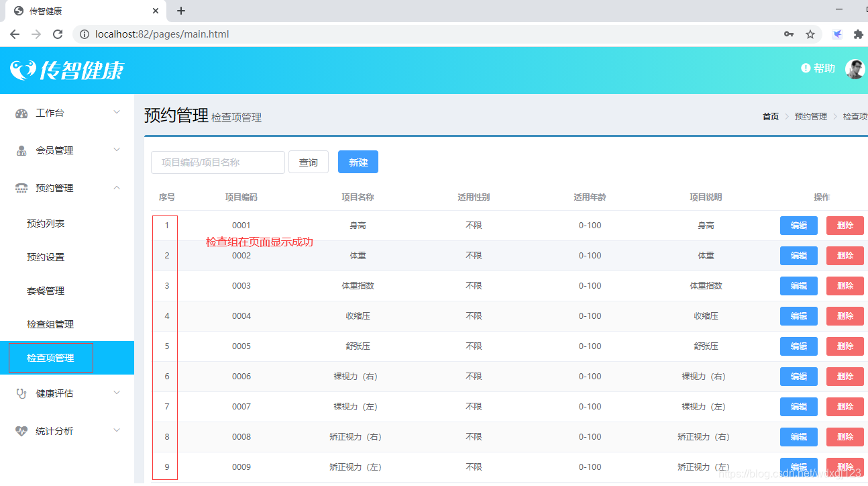
Task: Bookmark this page with the star icon
Action: point(810,34)
